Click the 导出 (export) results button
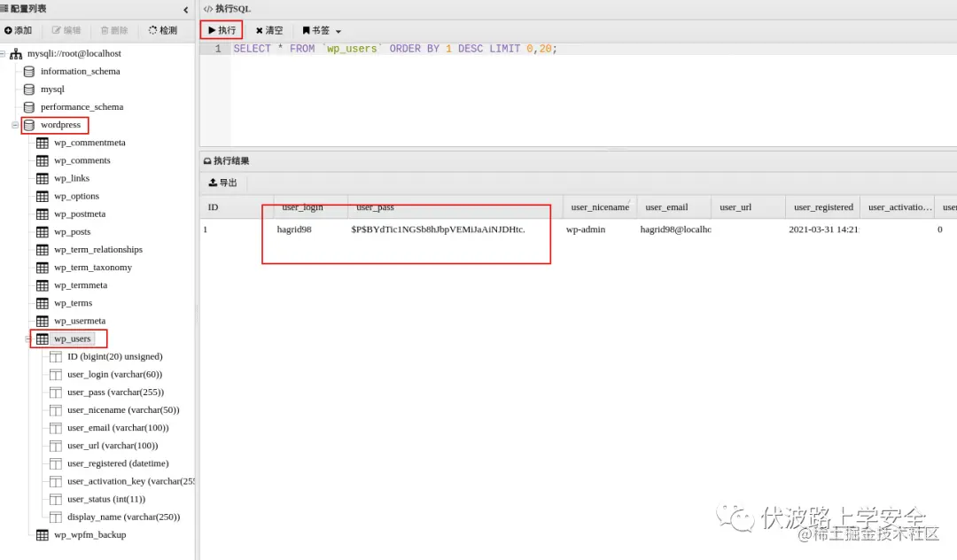957x560 pixels. (x=222, y=183)
